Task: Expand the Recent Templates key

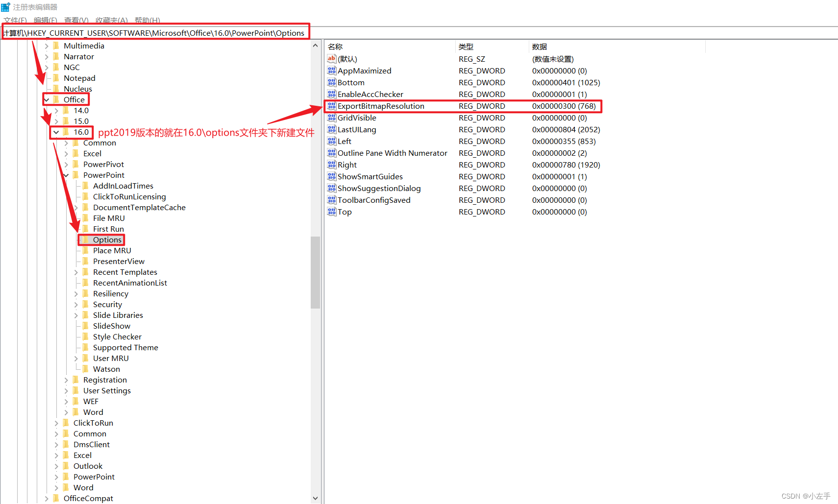Action: pyautogui.click(x=76, y=272)
